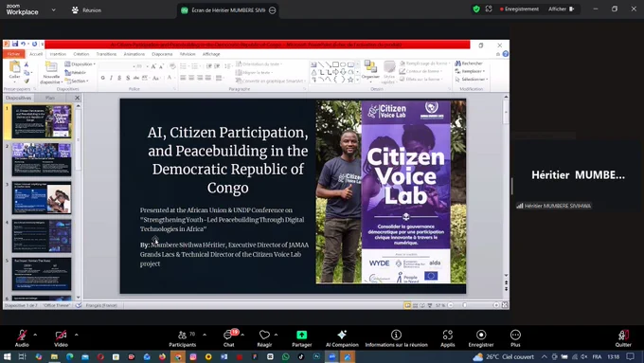644x363 pixels.
Task: Select the Animations ribbon tab
Action: (x=134, y=54)
